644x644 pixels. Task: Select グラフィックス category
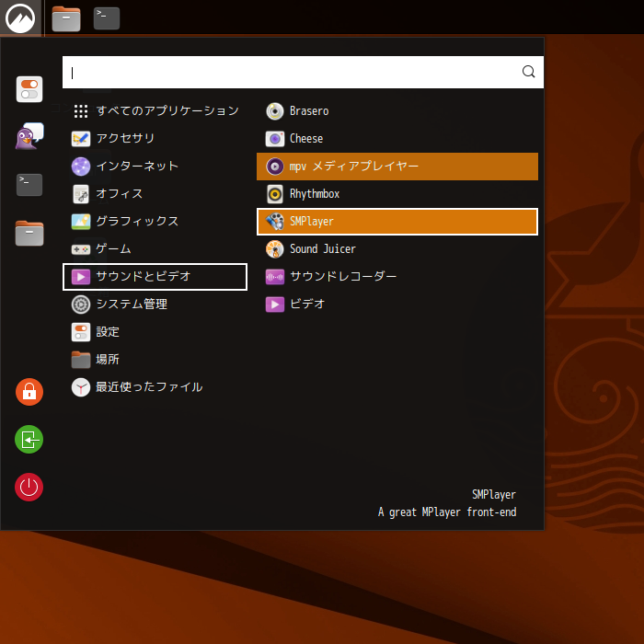[155, 222]
